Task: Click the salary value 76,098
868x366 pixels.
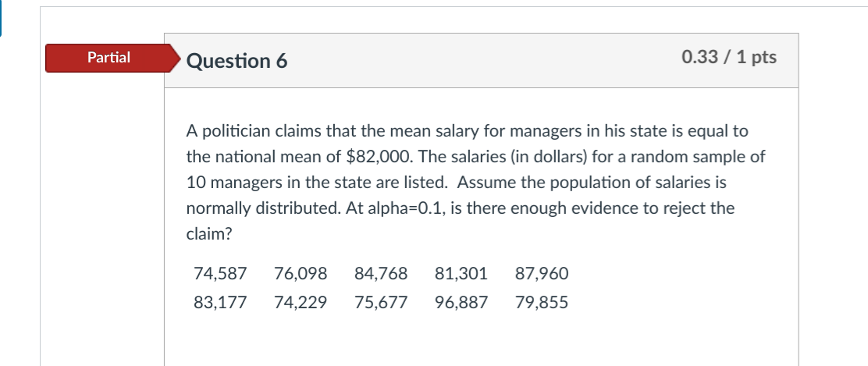Action: (301, 274)
